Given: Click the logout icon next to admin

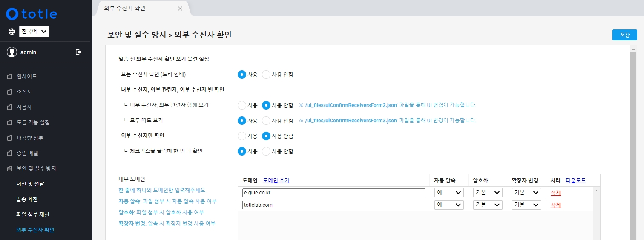Looking at the screenshot, I should 78,52.
